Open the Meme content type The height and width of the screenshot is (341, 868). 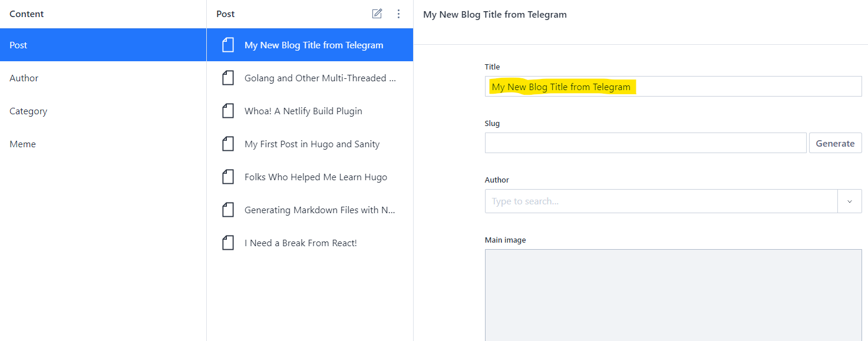coord(103,144)
